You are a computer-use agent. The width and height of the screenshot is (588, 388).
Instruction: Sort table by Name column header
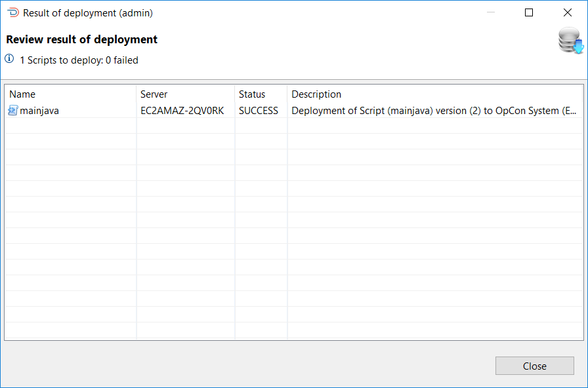(x=70, y=94)
